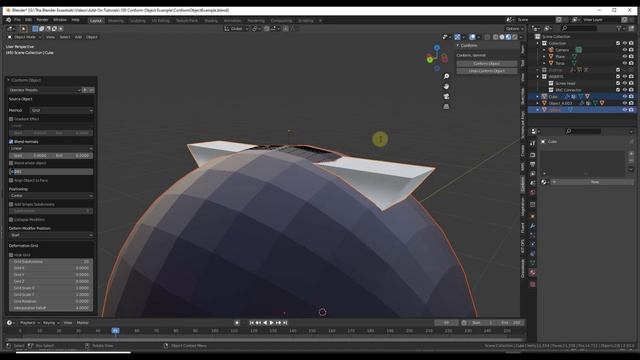Hide the Camera object with eye icon
640x360 pixels.
coord(624,50)
